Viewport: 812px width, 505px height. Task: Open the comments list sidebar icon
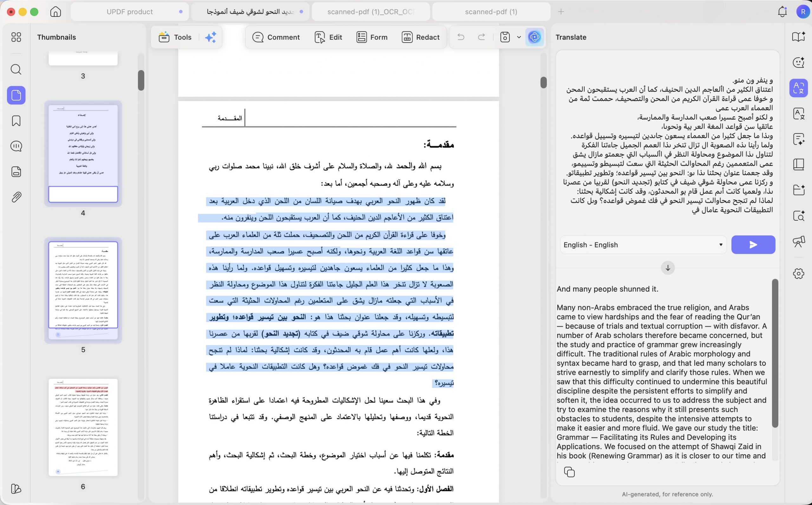(x=16, y=146)
